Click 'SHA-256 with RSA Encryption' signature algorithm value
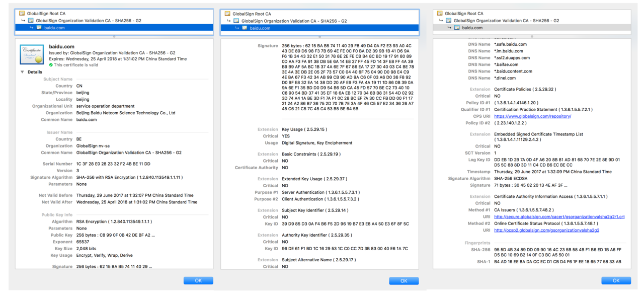 click(x=129, y=178)
